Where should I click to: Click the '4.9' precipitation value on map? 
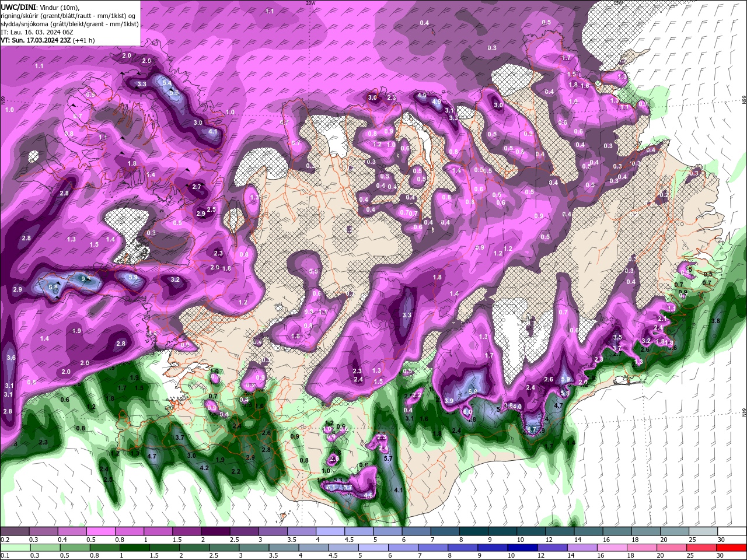[436, 102]
